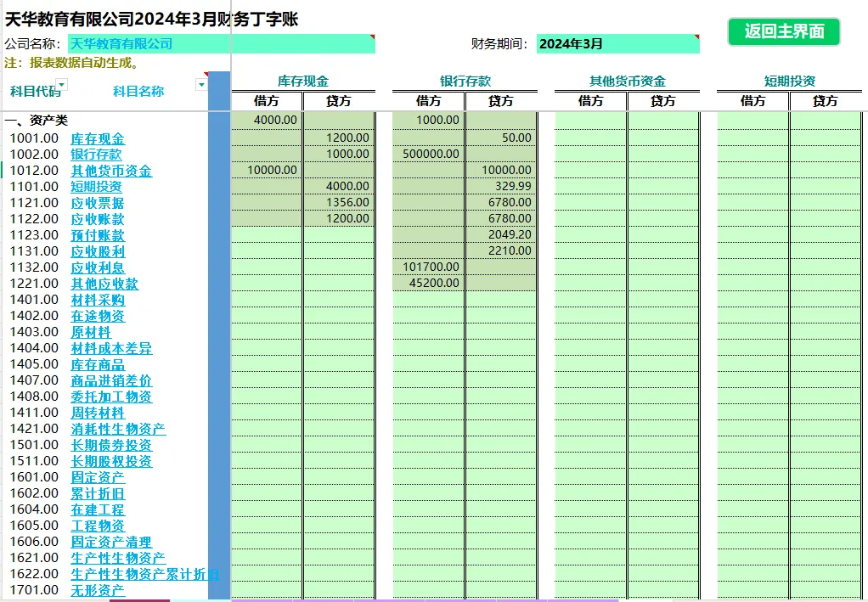Viewport: 868px width, 602px height.
Task: Open the 其他应收款 account link
Action: (x=104, y=284)
